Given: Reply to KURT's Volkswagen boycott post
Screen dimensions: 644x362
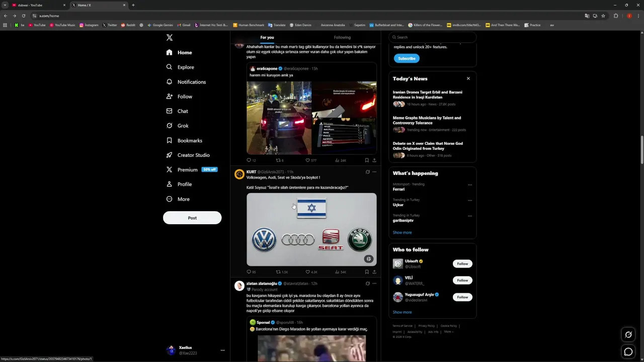Looking at the screenshot, I should click(x=249, y=272).
